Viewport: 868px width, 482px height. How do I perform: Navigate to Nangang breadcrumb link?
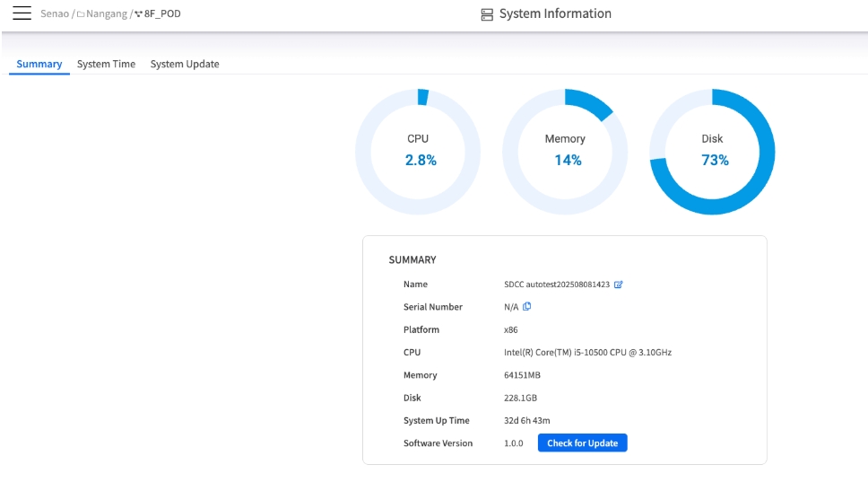pyautogui.click(x=106, y=14)
